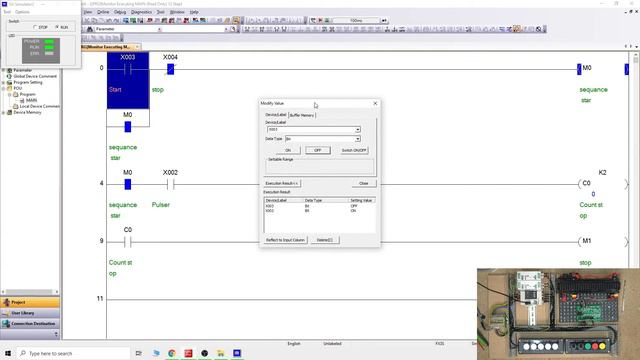Click the magnifier icon beside the search combo box
This screenshot has width=640, height=360.
click(233, 29)
